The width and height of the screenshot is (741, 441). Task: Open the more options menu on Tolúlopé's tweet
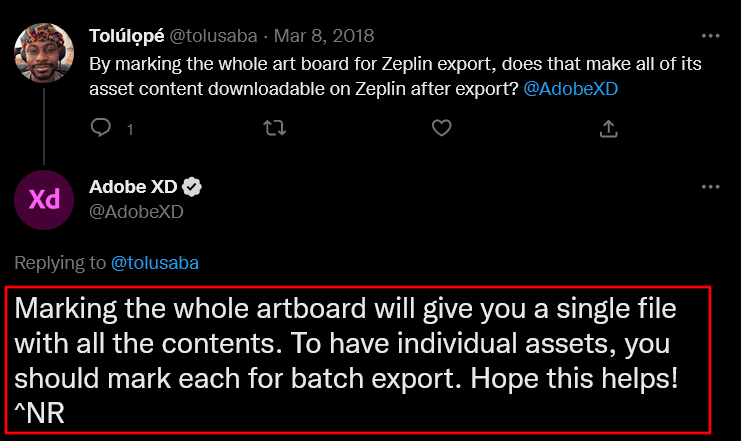[710, 36]
